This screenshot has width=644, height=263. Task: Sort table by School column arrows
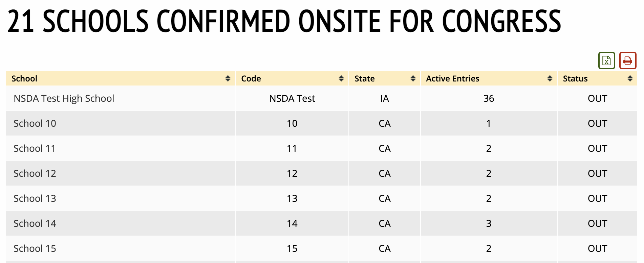coord(228,78)
